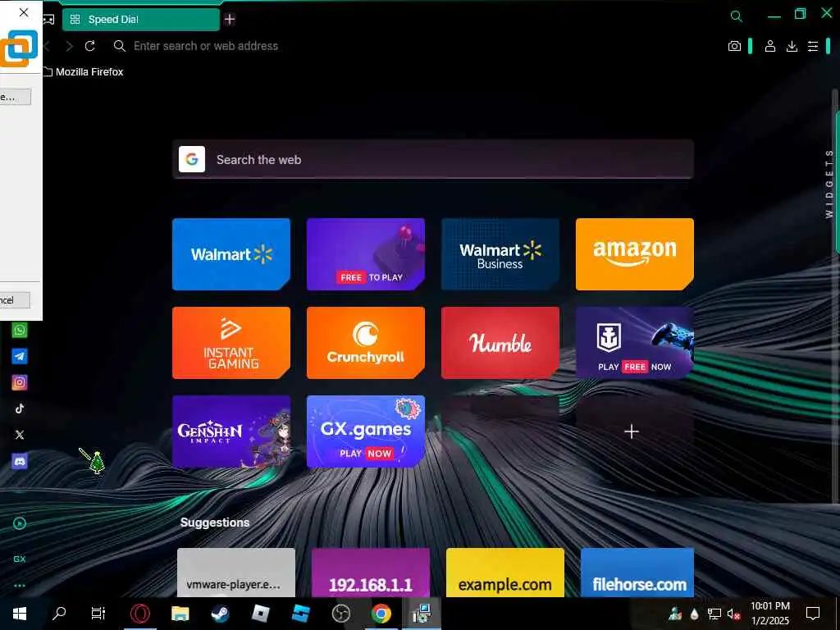The height and width of the screenshot is (630, 840).
Task: Open Discord from the sidebar
Action: tap(20, 461)
